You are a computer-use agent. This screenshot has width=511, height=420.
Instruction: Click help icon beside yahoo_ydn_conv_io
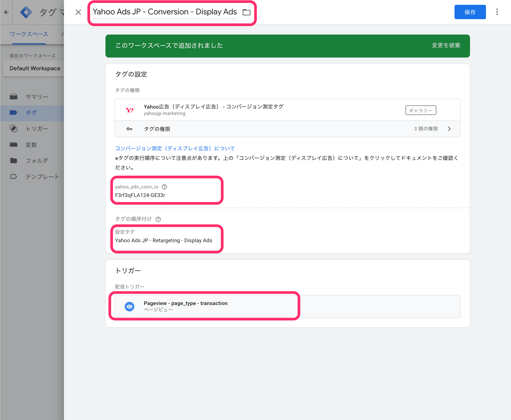click(x=164, y=187)
